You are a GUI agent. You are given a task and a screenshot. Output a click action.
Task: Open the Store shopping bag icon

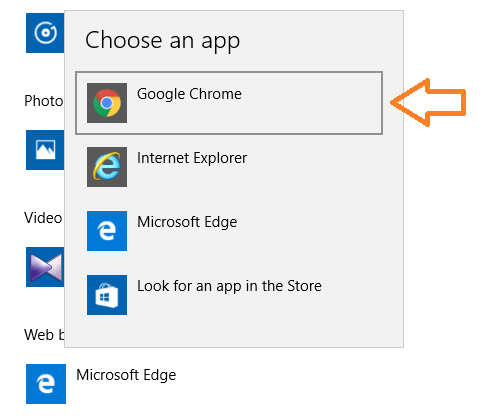pos(107,295)
